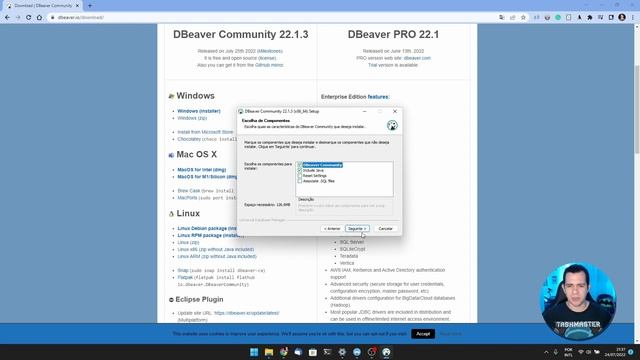Share this page from the address bar
640x360 pixels.
coord(513,18)
